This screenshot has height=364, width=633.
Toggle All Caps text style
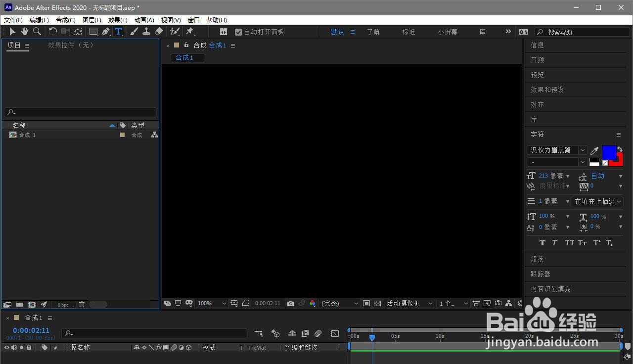pos(570,243)
